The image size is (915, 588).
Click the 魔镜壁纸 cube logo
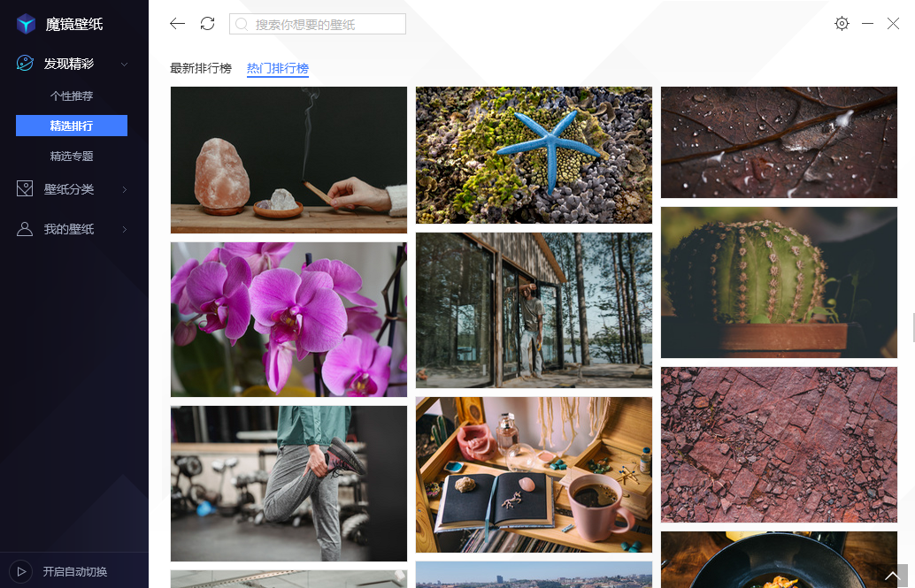click(27, 24)
